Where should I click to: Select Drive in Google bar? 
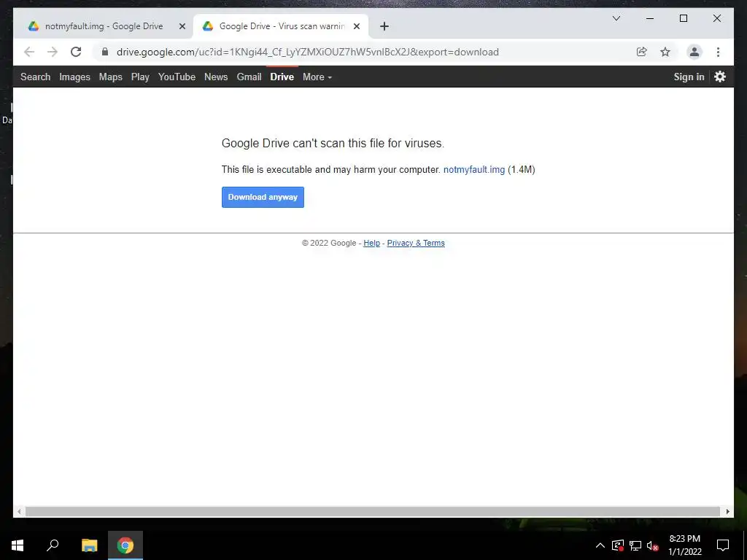click(x=282, y=77)
